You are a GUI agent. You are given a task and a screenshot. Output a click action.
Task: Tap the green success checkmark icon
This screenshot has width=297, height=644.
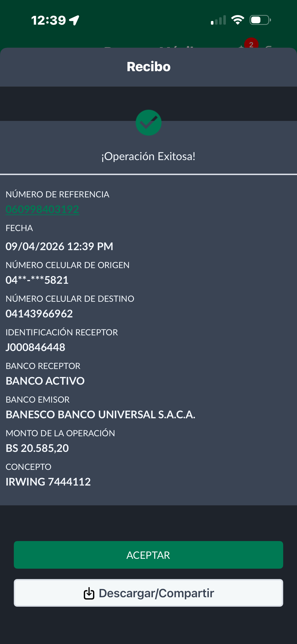click(148, 123)
